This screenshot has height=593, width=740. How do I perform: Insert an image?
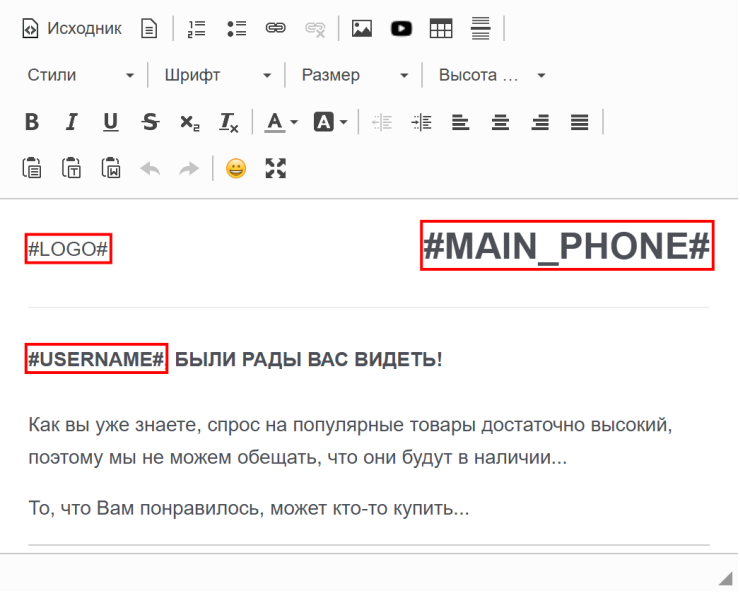[x=362, y=28]
